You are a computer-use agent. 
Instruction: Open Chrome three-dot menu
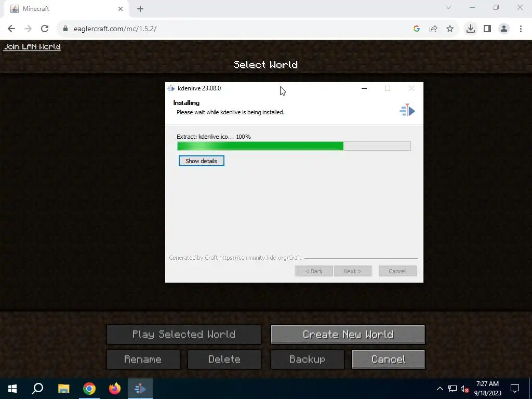pyautogui.click(x=521, y=29)
